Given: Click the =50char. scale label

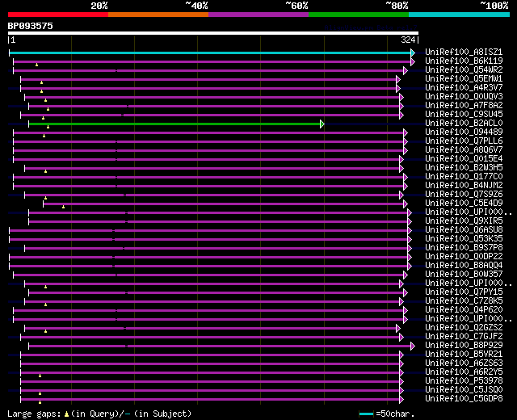Looking at the screenshot, I should coord(395,414).
